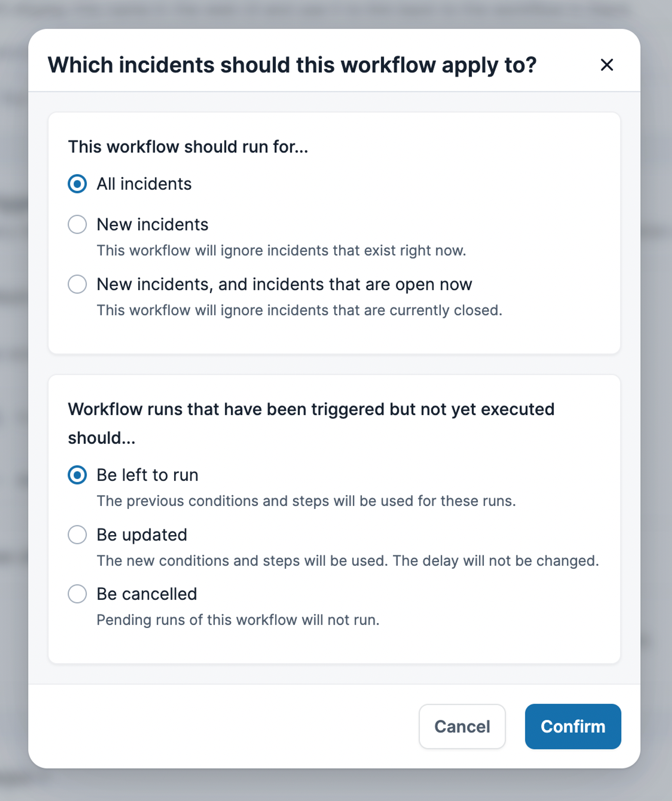The width and height of the screenshot is (672, 801).
Task: Click the 'Be cancelled' label text
Action: click(x=147, y=594)
